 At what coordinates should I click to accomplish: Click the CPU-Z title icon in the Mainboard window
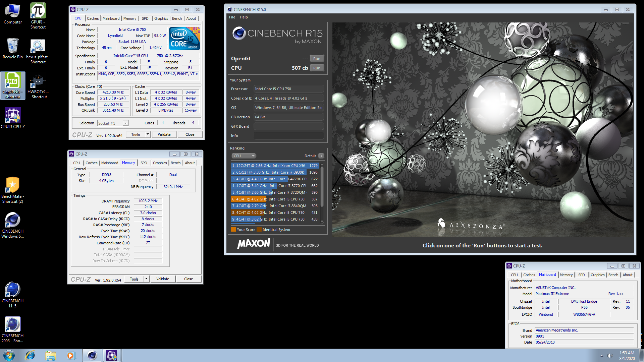[509, 266]
